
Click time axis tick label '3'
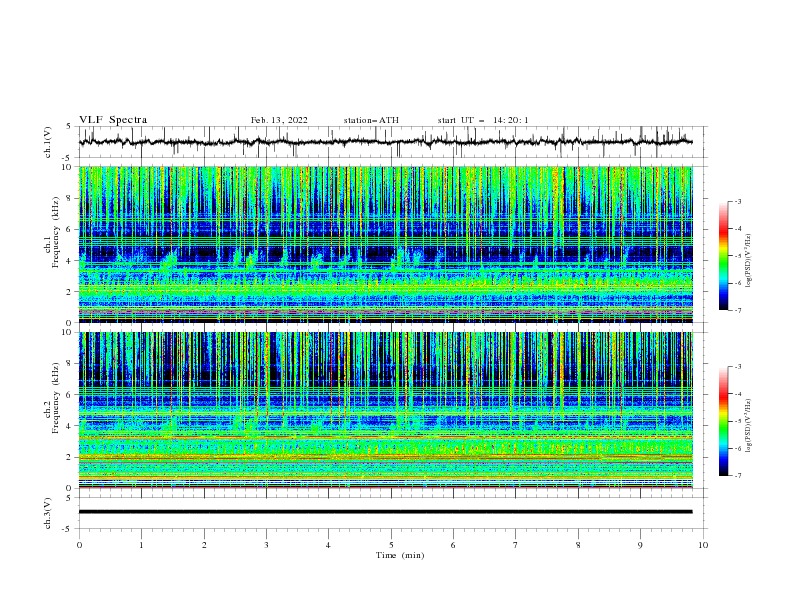tap(266, 545)
